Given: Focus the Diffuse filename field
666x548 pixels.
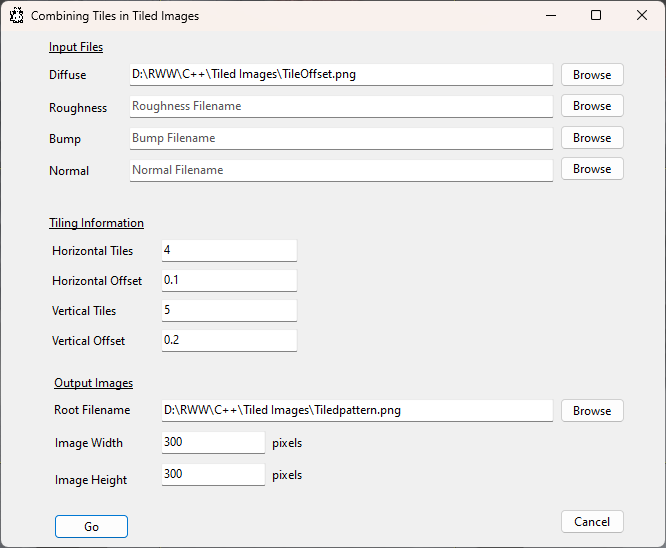Looking at the screenshot, I should (340, 75).
